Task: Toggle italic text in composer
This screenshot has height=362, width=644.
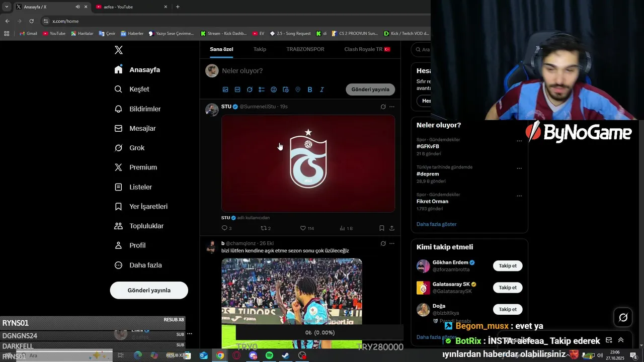Action: (322, 89)
